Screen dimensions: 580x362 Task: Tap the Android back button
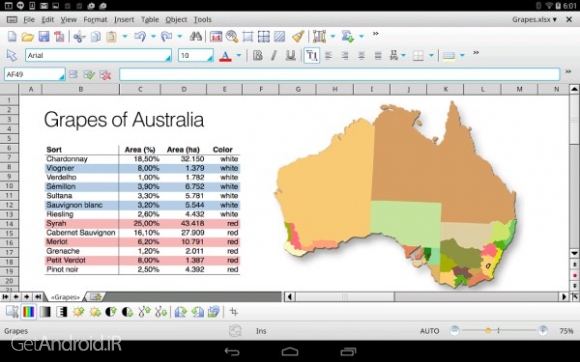[232, 351]
